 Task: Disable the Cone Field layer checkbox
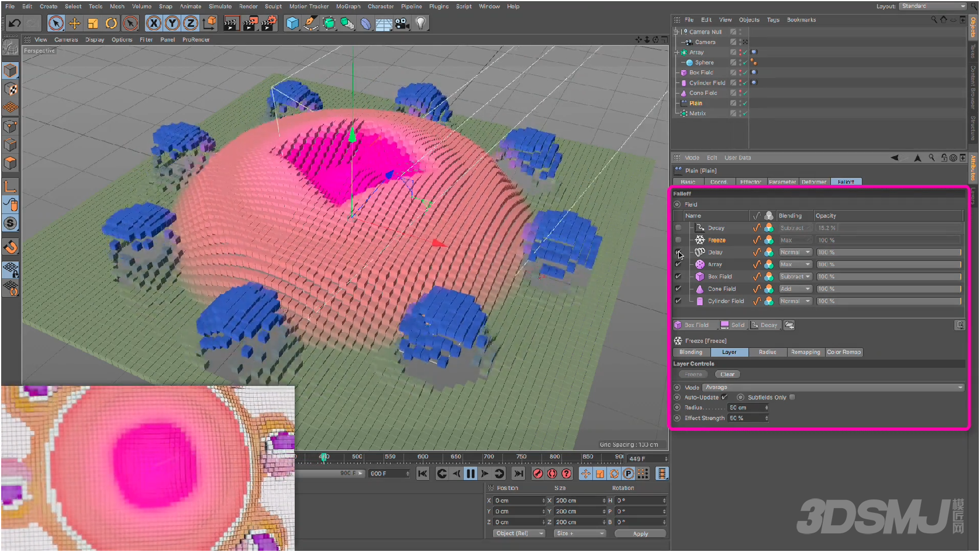point(678,289)
